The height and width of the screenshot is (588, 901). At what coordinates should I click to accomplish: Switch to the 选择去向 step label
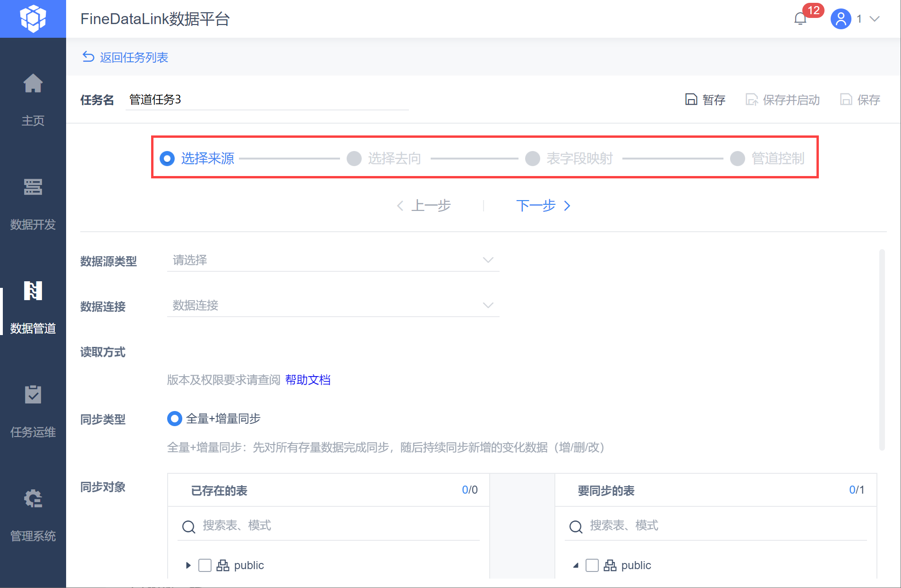click(x=395, y=159)
